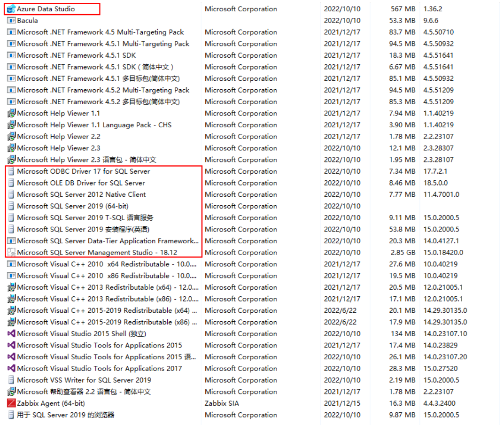Select Microsoft SQL Server 2019 (64-bit) name
The width and height of the screenshot is (504, 425).
(x=73, y=206)
